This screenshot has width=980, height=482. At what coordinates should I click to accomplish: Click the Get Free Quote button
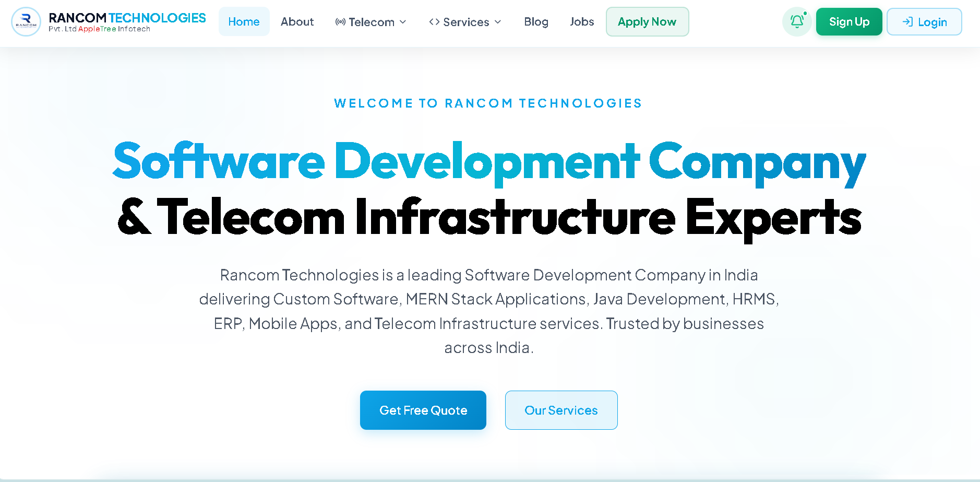(423, 410)
